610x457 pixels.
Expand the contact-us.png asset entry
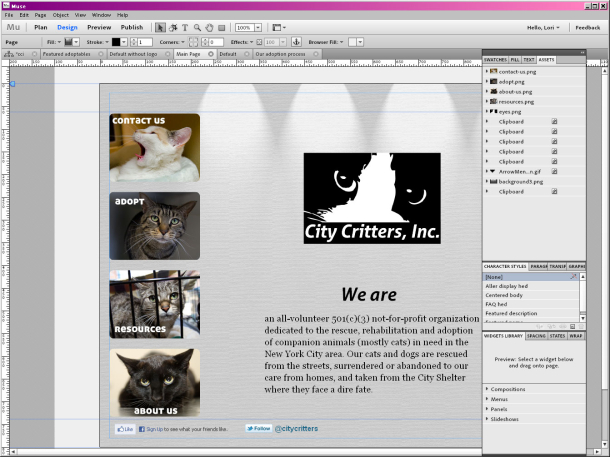487,72
